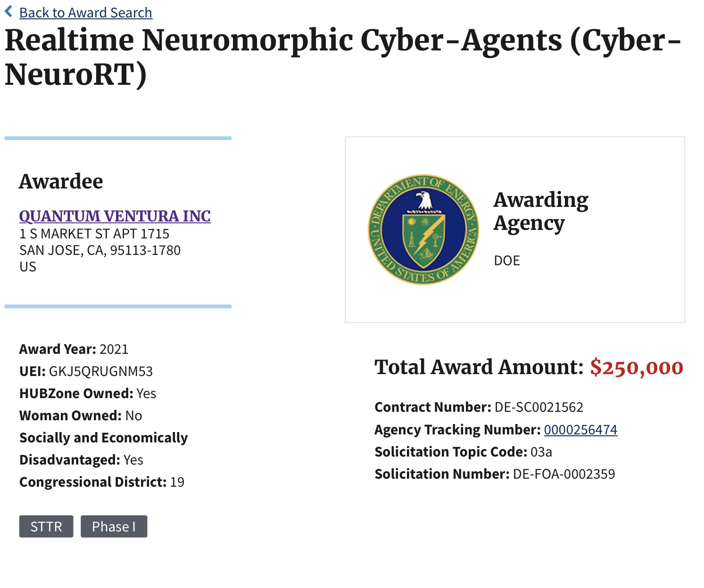
Task: Select the STTR program tag
Action: [46, 526]
